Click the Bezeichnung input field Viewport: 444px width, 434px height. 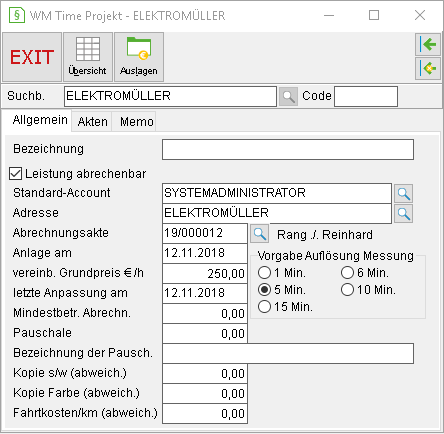[288, 150]
